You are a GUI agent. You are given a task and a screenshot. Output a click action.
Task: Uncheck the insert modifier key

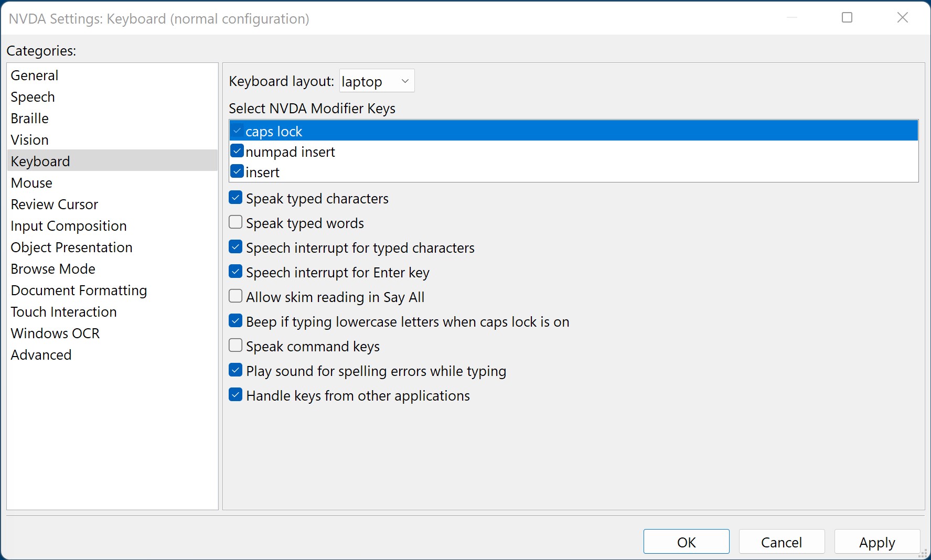237,171
